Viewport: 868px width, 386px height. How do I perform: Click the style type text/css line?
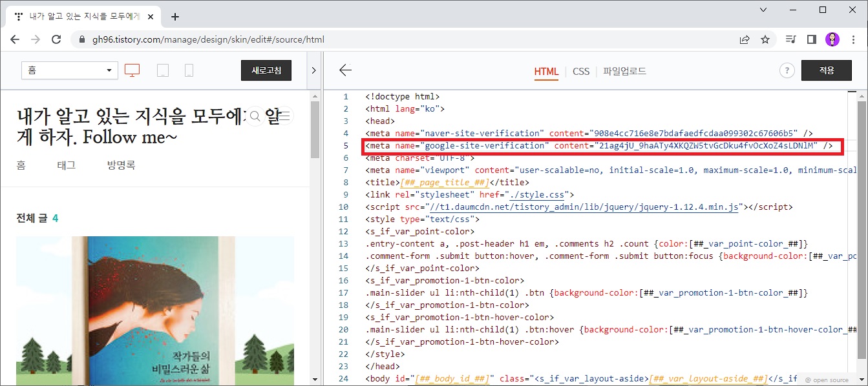pos(422,219)
